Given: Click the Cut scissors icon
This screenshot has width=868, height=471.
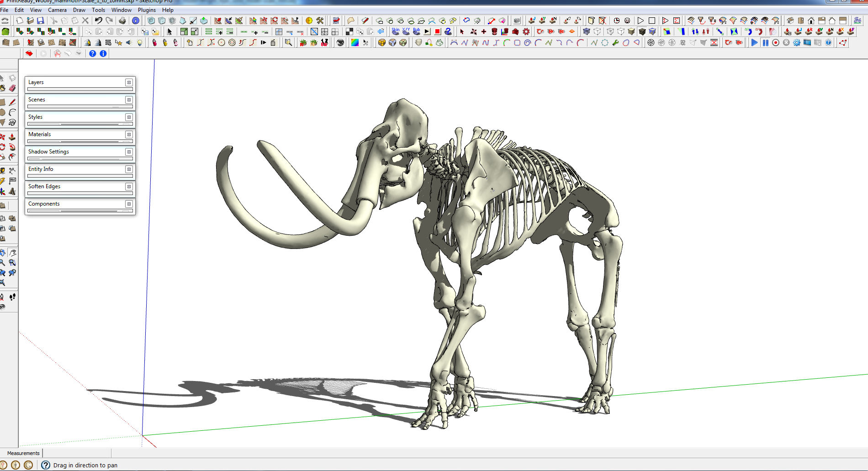Looking at the screenshot, I should click(x=54, y=21).
